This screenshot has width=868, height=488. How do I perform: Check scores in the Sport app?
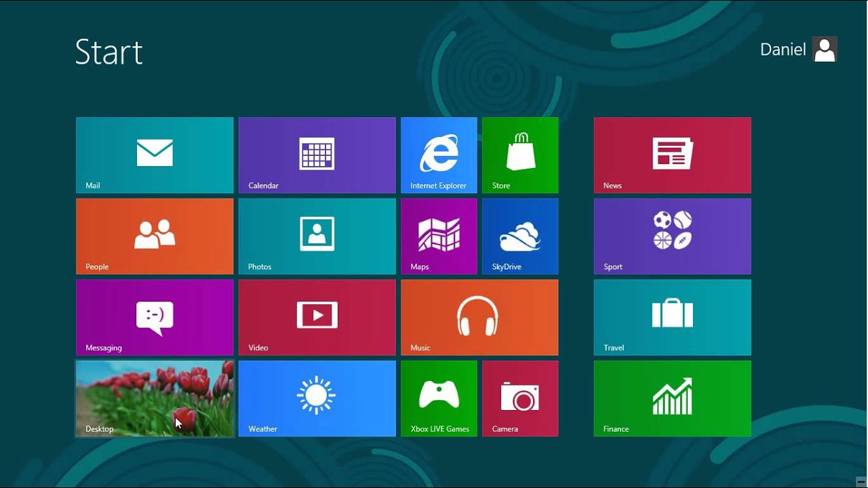click(672, 236)
